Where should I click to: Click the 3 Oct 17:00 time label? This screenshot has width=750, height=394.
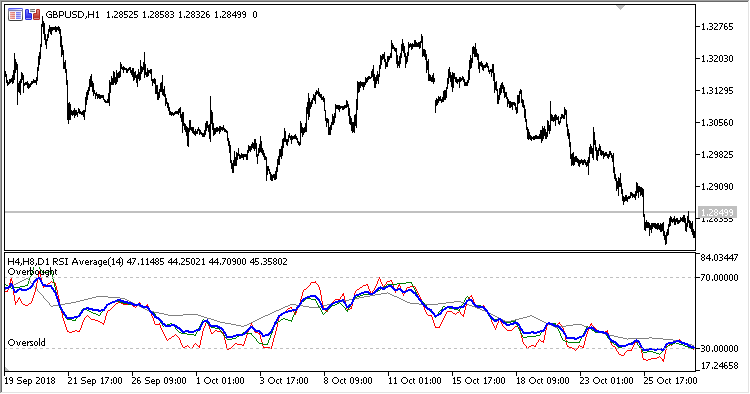tap(284, 381)
